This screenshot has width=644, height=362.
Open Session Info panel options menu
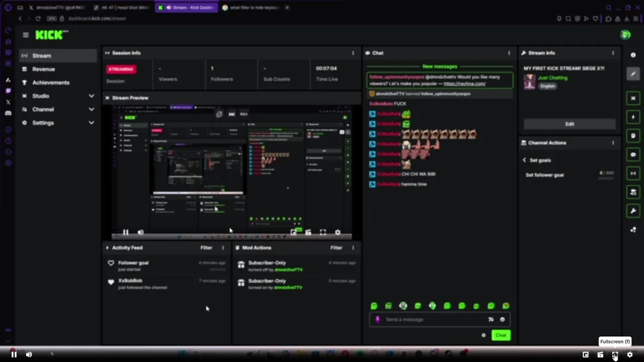coord(353,53)
